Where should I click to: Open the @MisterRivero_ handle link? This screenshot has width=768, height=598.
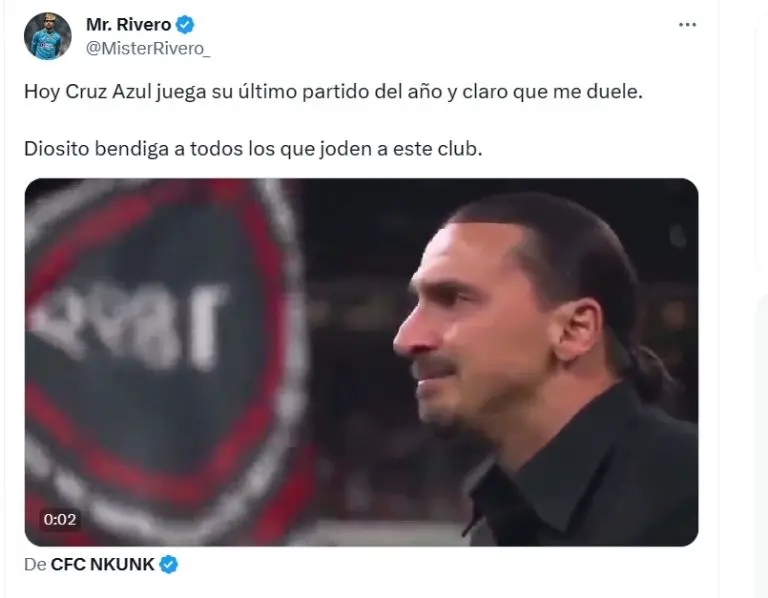pyautogui.click(x=148, y=48)
